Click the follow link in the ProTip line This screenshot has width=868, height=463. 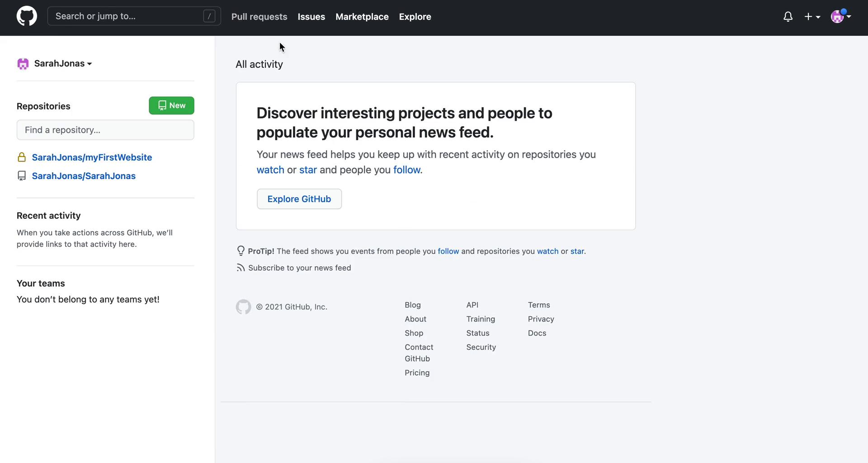[x=448, y=251]
